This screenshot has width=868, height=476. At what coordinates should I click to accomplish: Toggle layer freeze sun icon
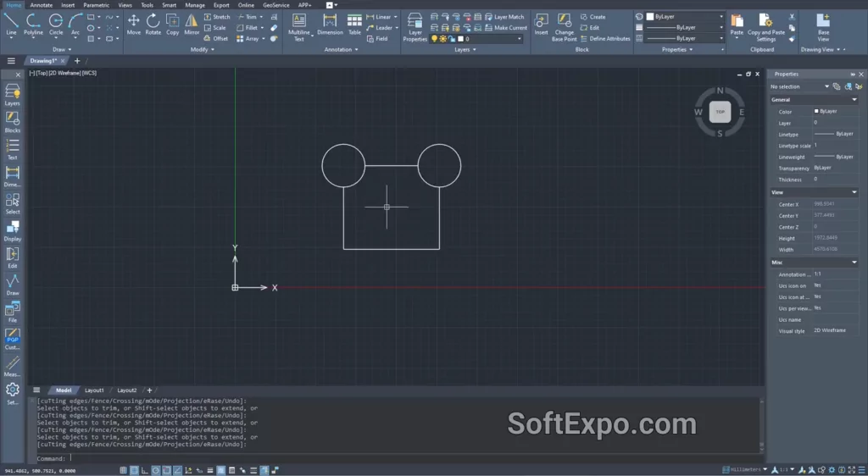coord(442,39)
